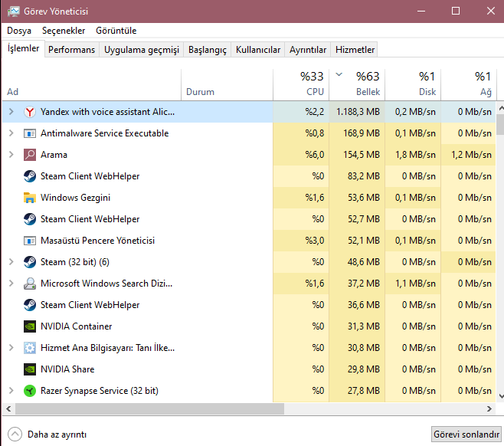The height and width of the screenshot is (446, 504).
Task: Click the 27,8 MB memory value
Action: (x=364, y=391)
